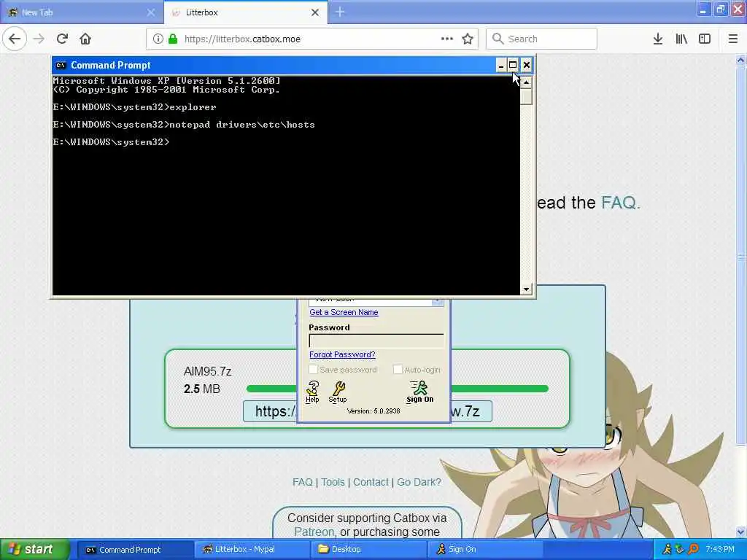Open a new tab with plus button
747x560 pixels.
pyautogui.click(x=340, y=12)
